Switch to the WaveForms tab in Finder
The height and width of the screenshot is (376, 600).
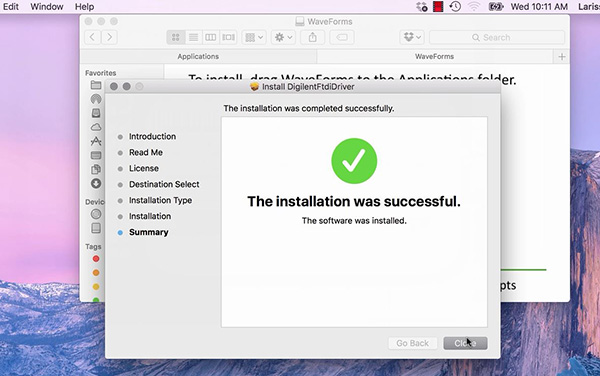pyautogui.click(x=434, y=57)
